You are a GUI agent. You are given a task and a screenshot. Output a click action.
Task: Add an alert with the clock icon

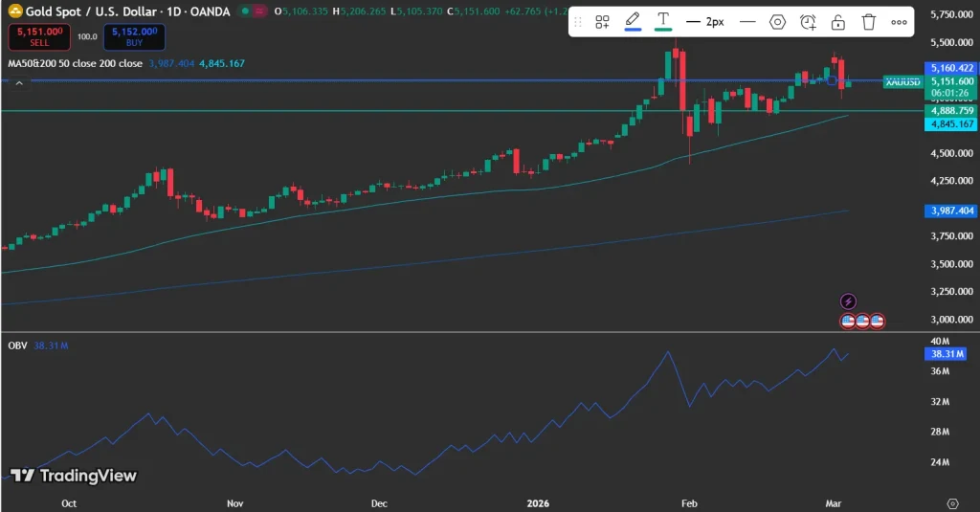(x=808, y=23)
